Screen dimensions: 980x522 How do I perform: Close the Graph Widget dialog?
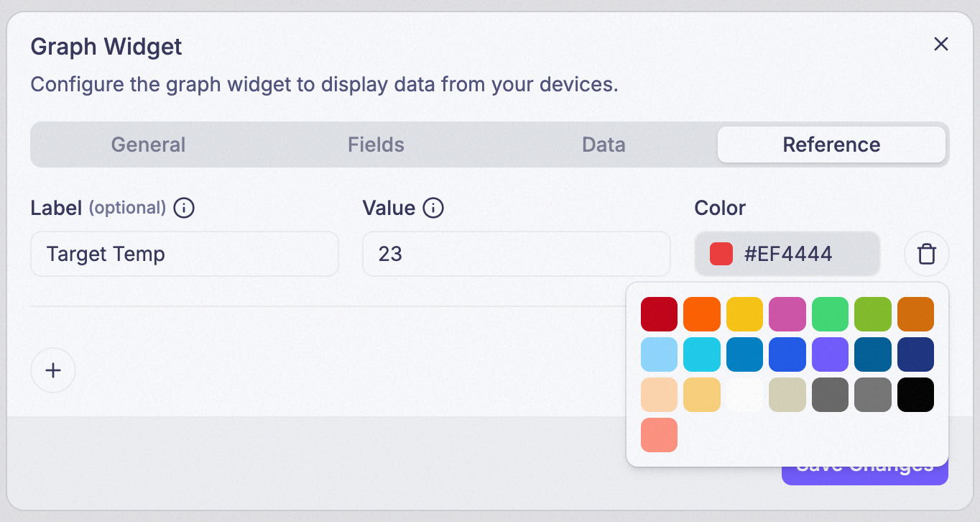pyautogui.click(x=941, y=44)
